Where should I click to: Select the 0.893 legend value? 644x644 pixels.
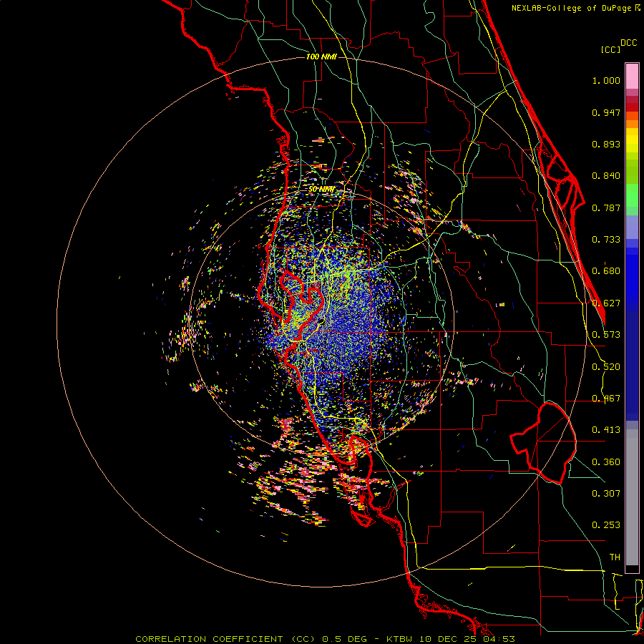(606, 144)
